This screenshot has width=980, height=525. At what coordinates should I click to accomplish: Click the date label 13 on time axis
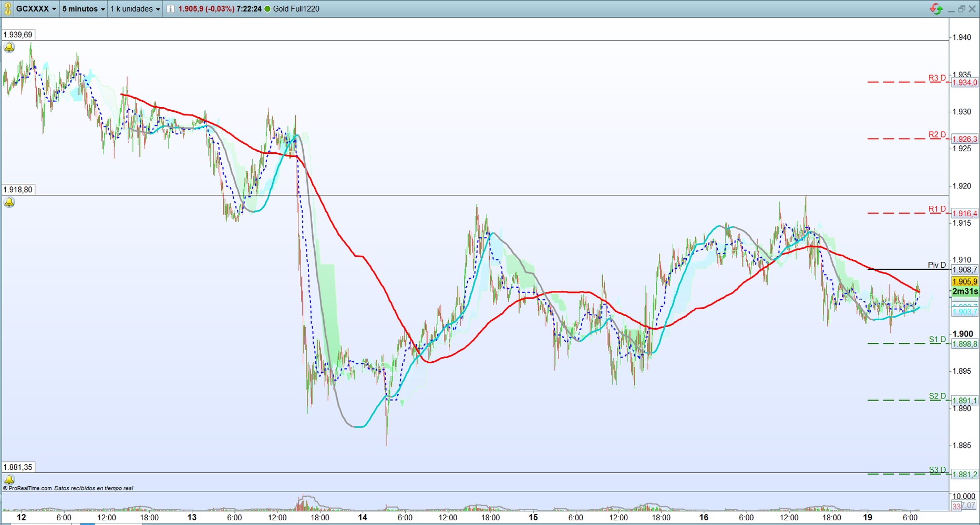192,517
